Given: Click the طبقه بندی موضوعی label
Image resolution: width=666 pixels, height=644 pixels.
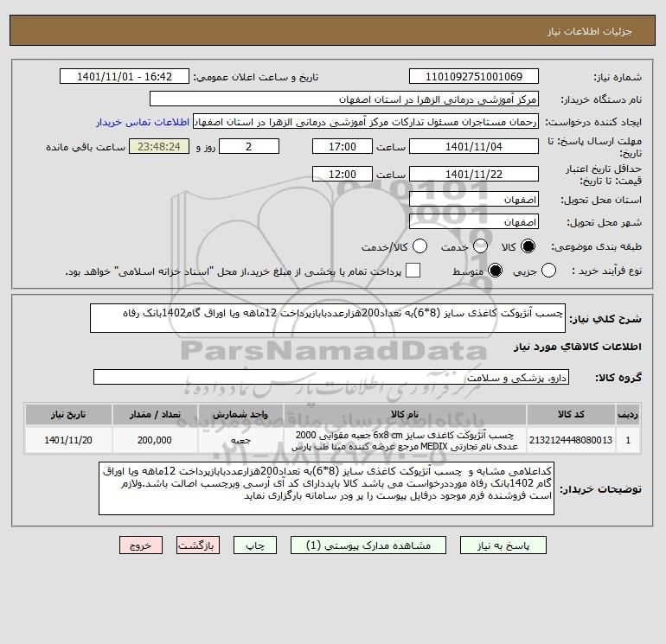Looking at the screenshot, I should tap(596, 246).
